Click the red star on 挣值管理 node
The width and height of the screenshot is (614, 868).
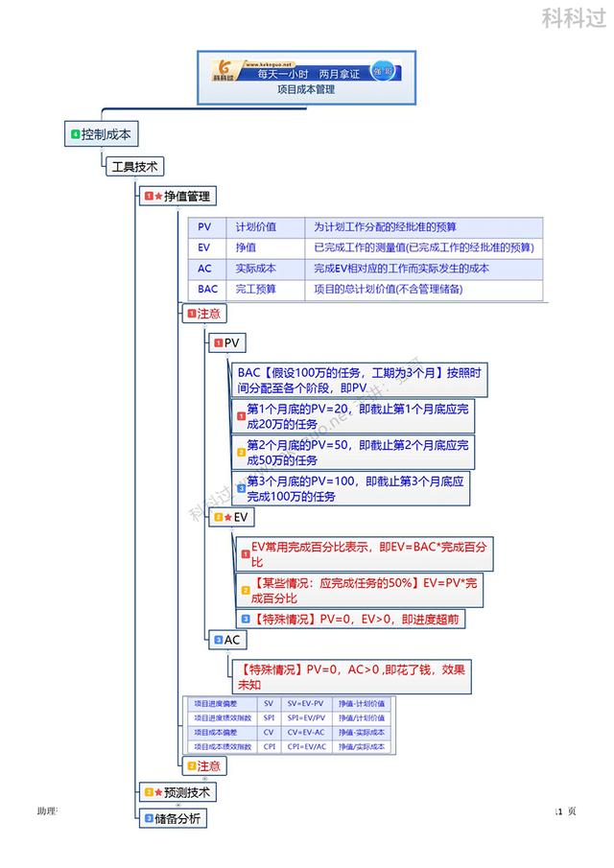tap(158, 196)
